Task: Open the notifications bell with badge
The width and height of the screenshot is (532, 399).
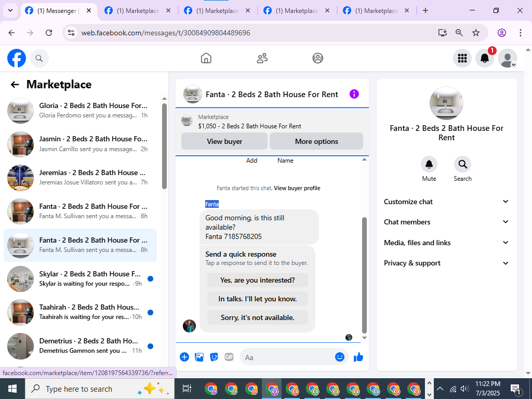Action: click(485, 58)
